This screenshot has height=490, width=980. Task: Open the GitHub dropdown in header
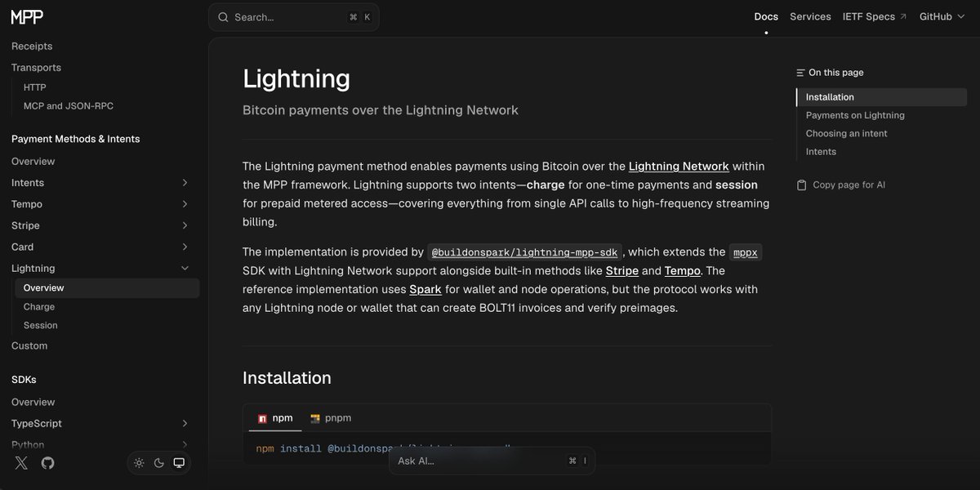pos(941,16)
